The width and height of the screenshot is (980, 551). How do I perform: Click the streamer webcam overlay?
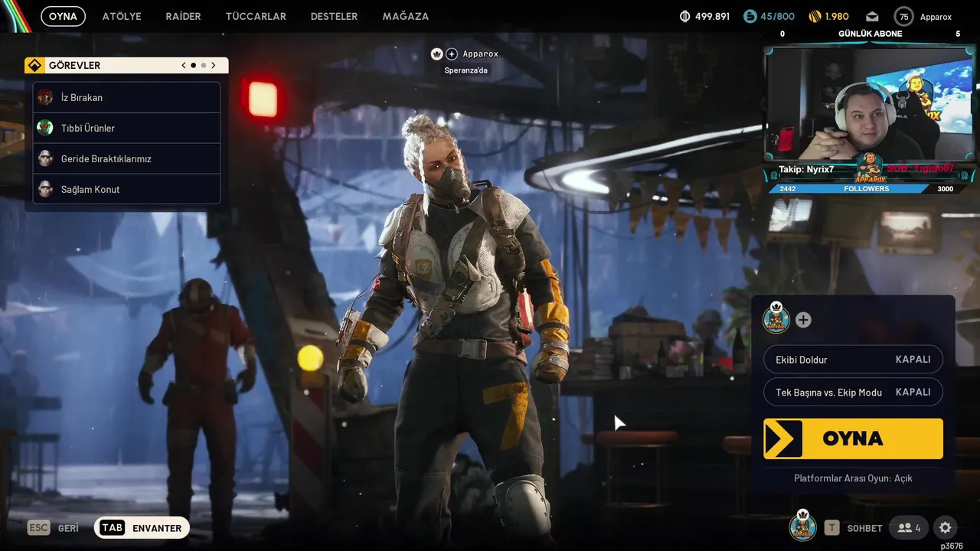coord(871,103)
